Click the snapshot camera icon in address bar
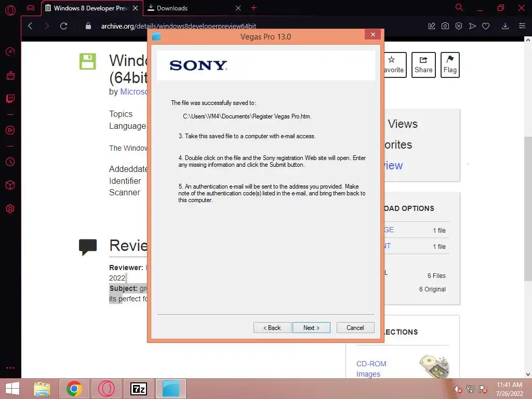 tap(445, 26)
